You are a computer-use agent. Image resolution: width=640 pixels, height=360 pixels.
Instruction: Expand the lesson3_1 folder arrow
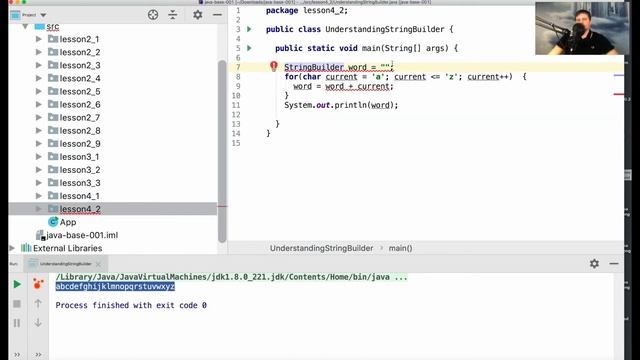[x=39, y=157]
